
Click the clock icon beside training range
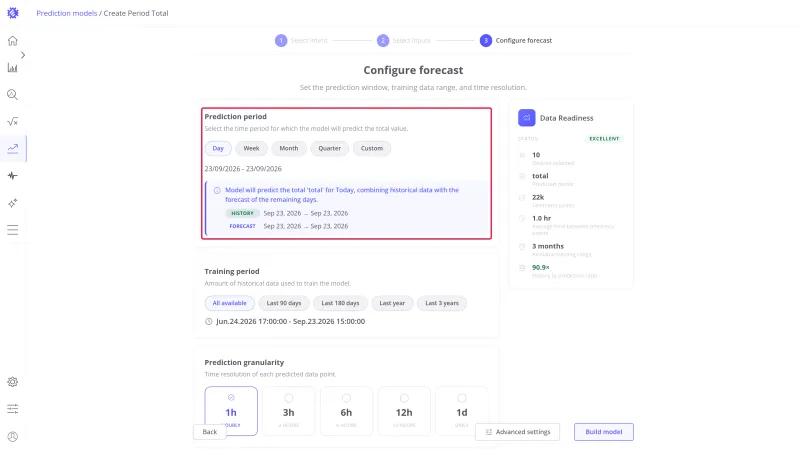tap(209, 321)
